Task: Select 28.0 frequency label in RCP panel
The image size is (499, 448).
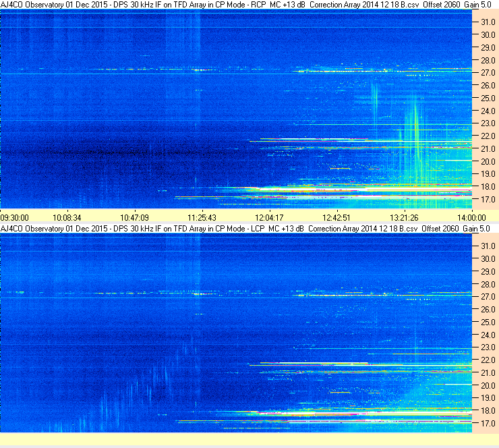Action: point(488,61)
